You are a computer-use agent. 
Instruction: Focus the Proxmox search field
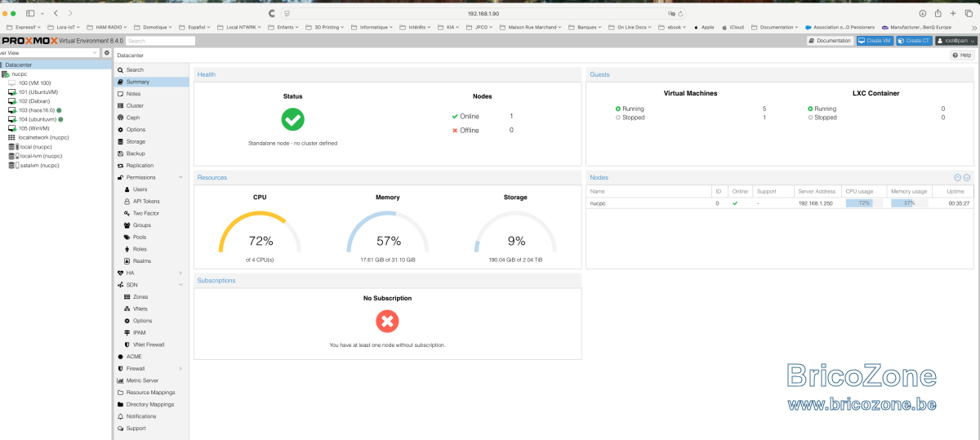click(x=160, y=40)
